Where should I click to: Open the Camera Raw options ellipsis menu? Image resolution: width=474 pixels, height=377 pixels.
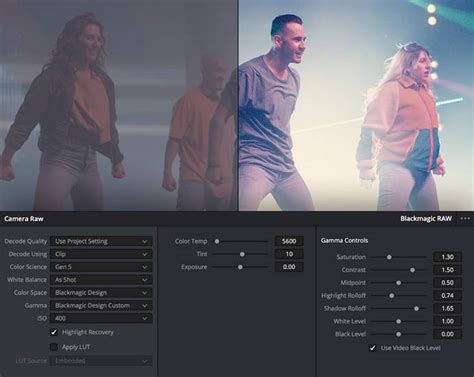pyautogui.click(x=465, y=219)
